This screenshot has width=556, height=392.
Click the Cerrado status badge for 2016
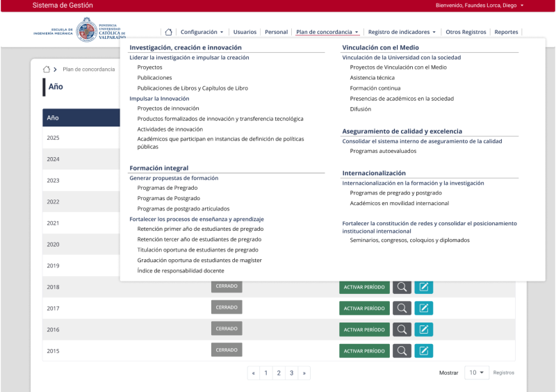(227, 329)
